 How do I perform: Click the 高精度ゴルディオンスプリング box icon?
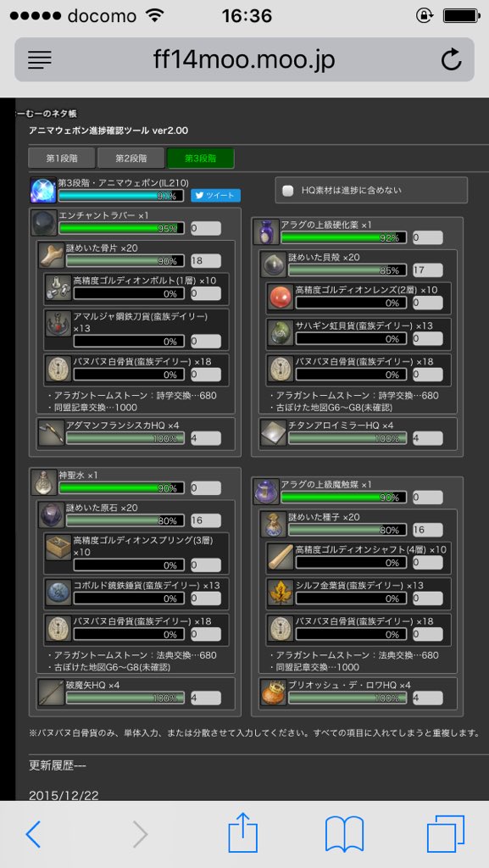pyautogui.click(x=59, y=548)
